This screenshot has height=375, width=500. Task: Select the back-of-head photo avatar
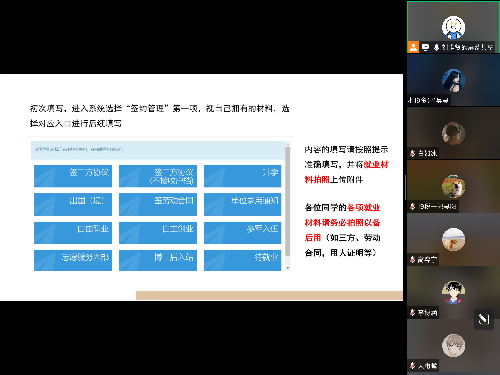coord(453,133)
